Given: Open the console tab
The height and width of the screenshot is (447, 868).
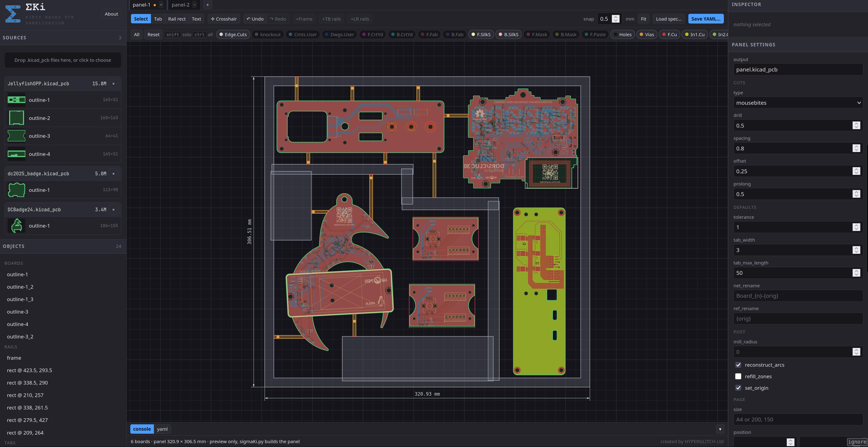Looking at the screenshot, I should pyautogui.click(x=142, y=429).
